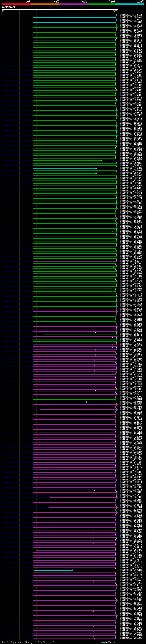The width and height of the screenshot is (146, 644).
Task: Select the UniRef100_P24095 label
Action: pos(131,437)
